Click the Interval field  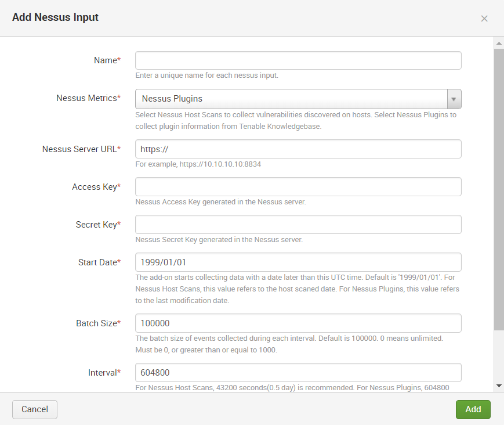click(x=298, y=373)
